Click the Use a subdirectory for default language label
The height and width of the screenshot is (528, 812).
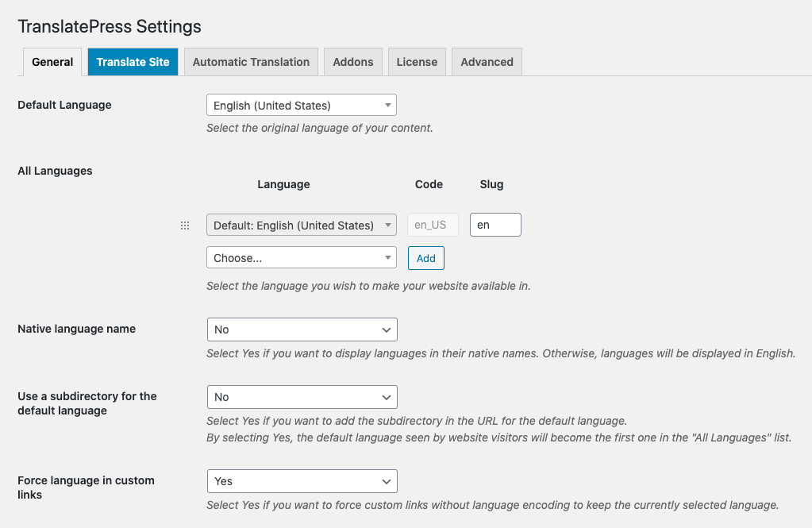[x=87, y=403]
